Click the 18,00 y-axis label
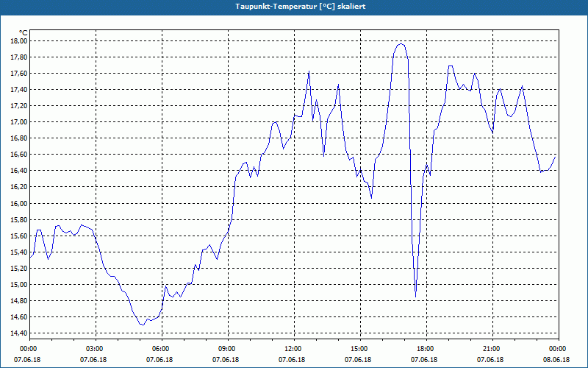The height and width of the screenshot is (368, 588). click(x=20, y=40)
